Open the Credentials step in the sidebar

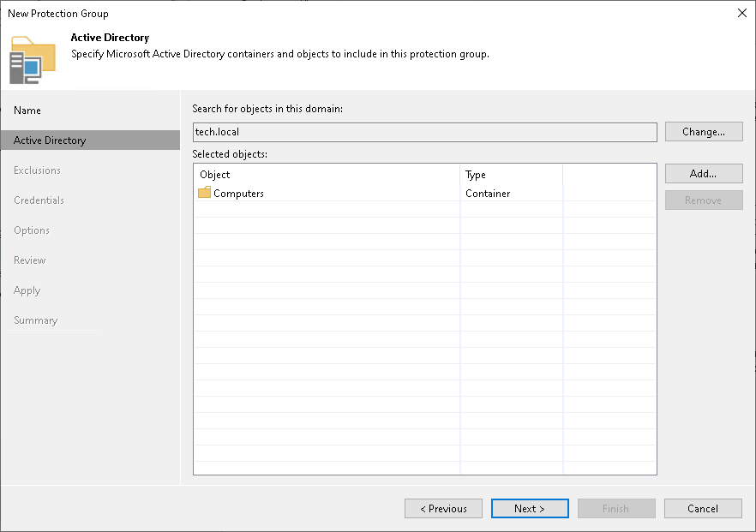click(39, 200)
